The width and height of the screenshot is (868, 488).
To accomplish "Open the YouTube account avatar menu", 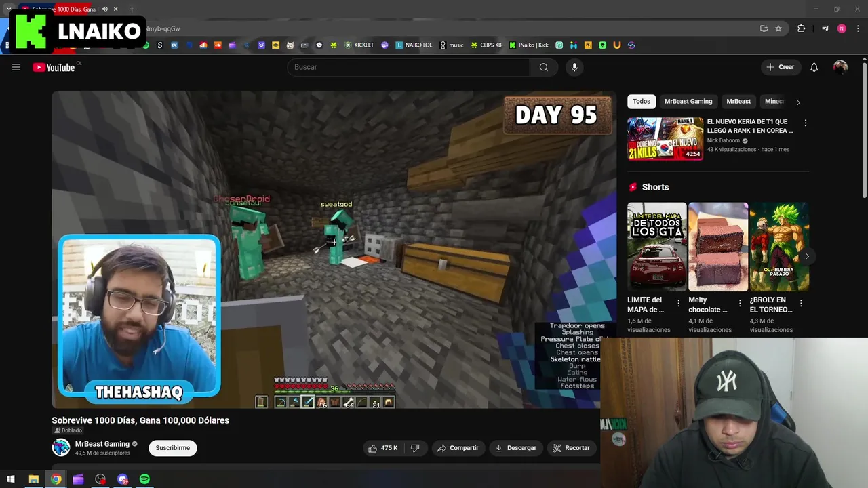I will click(x=840, y=67).
